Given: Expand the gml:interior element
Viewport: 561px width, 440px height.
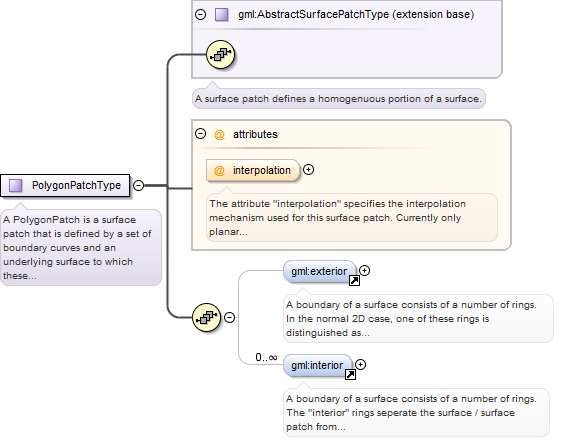Looking at the screenshot, I should coord(360,365).
